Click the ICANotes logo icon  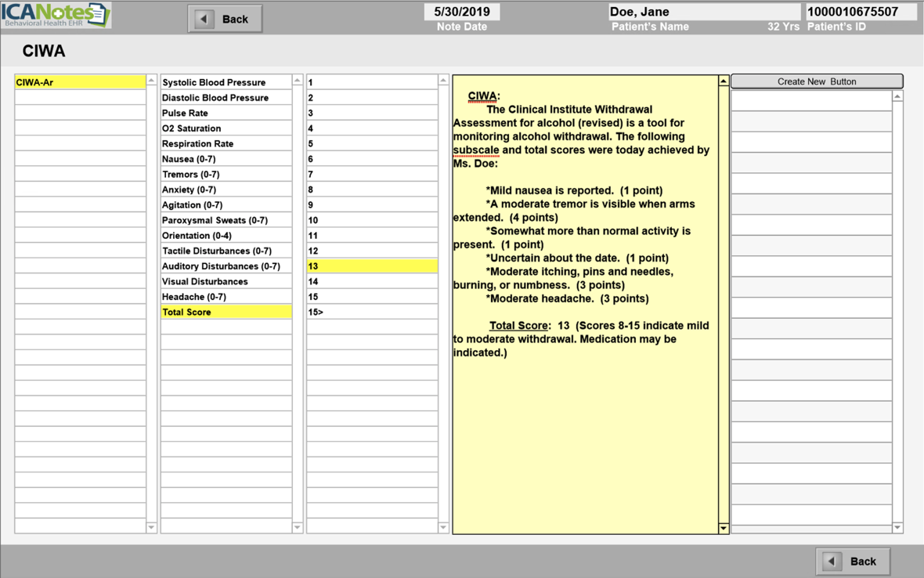click(56, 15)
